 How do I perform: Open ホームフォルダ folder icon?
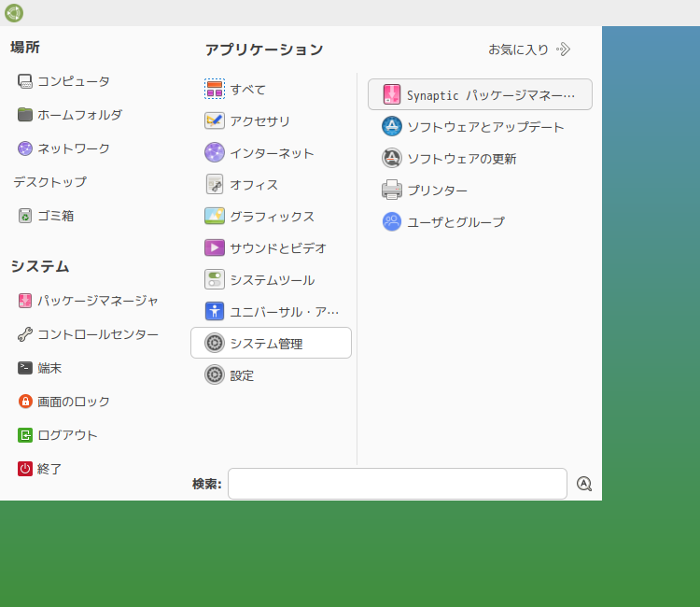(25, 115)
